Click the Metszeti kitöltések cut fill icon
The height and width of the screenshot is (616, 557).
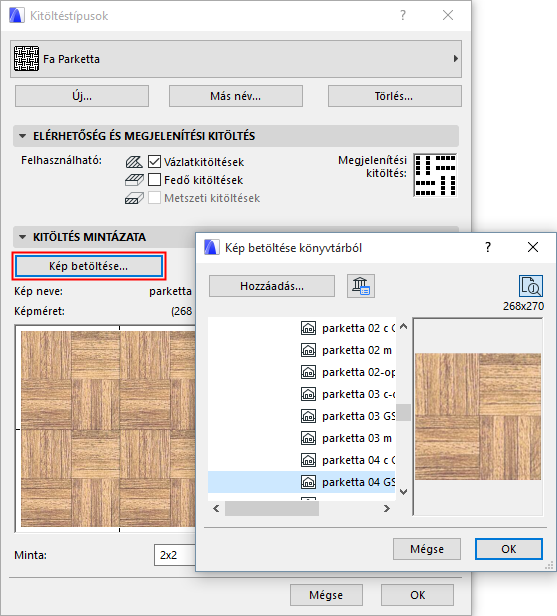click(x=134, y=198)
